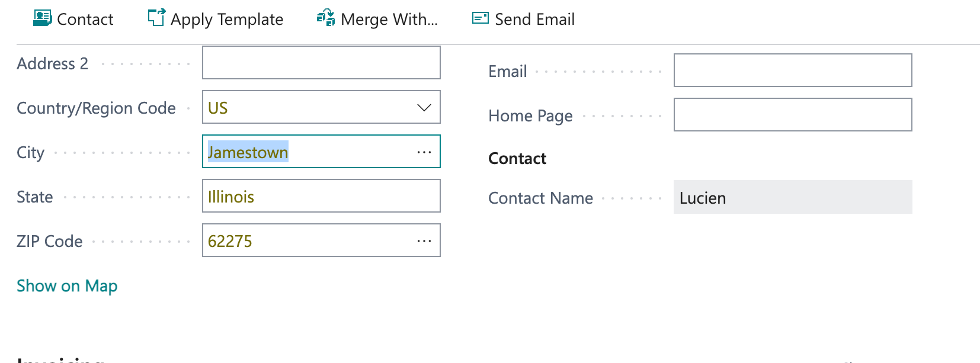Click inside the Home Page field
Viewport: 980px width, 363px height.
(x=792, y=114)
